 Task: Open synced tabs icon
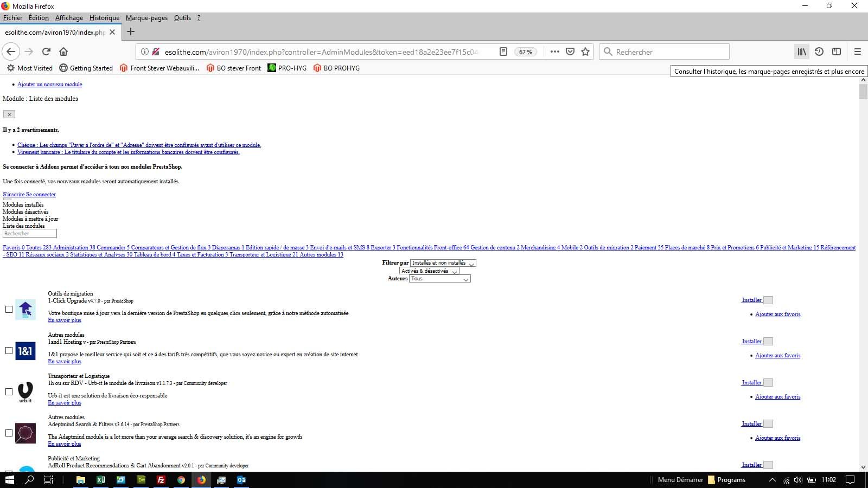819,52
